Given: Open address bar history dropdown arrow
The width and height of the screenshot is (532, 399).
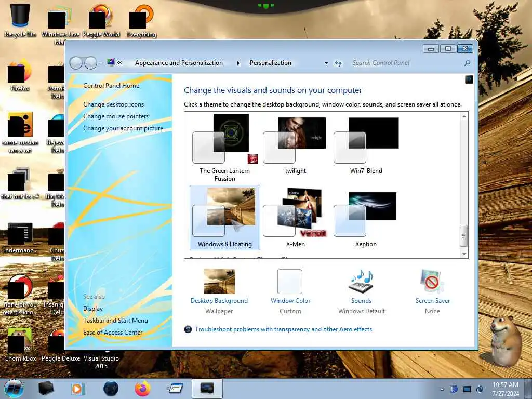Looking at the screenshot, I should [x=326, y=63].
